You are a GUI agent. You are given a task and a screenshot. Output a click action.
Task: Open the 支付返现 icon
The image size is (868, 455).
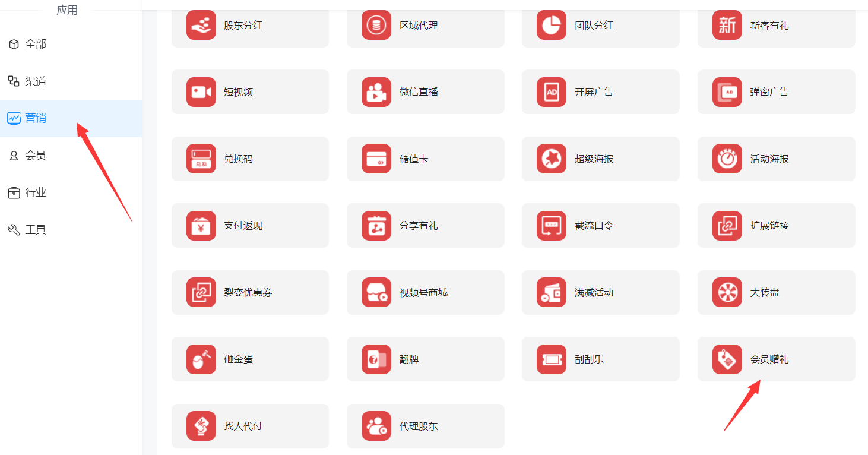click(x=201, y=226)
